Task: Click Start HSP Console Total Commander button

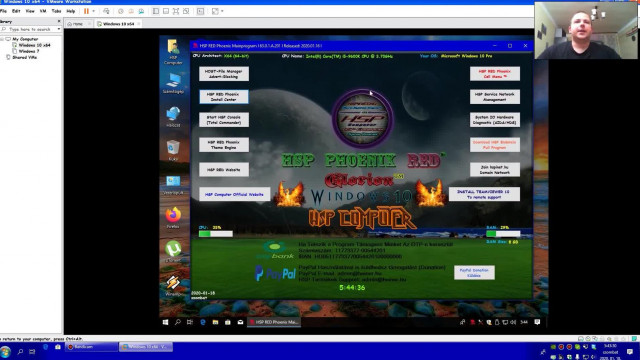Action: [x=224, y=120]
